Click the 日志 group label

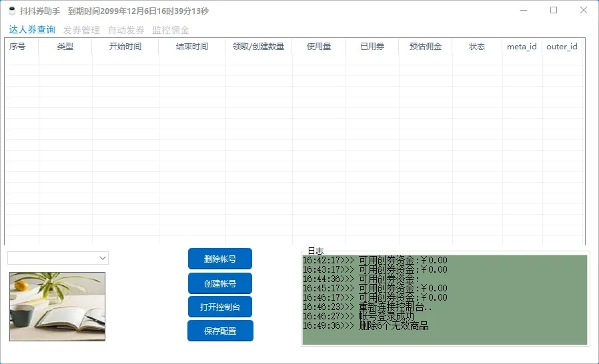pyautogui.click(x=316, y=251)
